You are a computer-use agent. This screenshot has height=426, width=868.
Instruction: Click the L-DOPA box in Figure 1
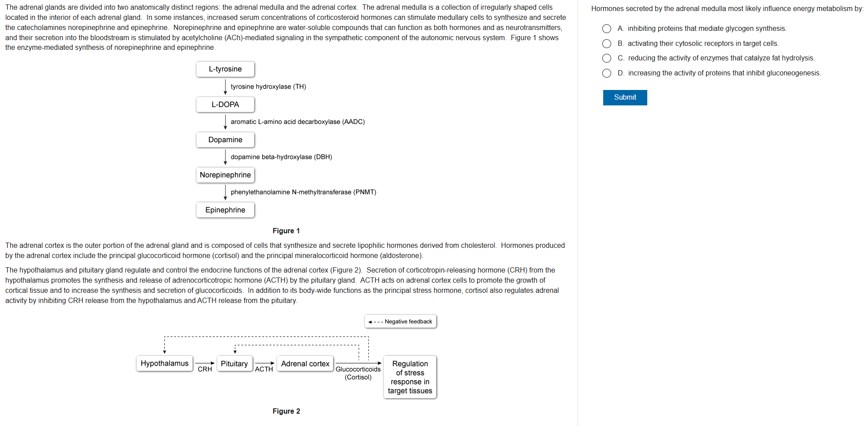(225, 105)
